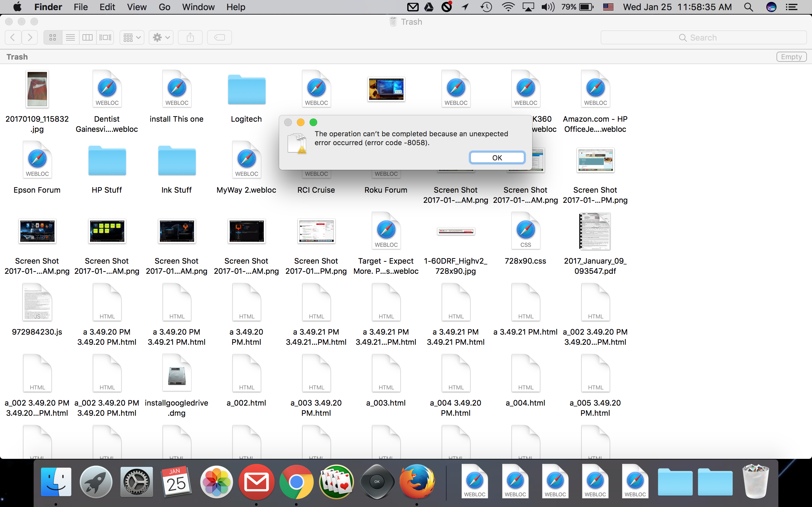Go back with the back arrow

[x=13, y=37]
